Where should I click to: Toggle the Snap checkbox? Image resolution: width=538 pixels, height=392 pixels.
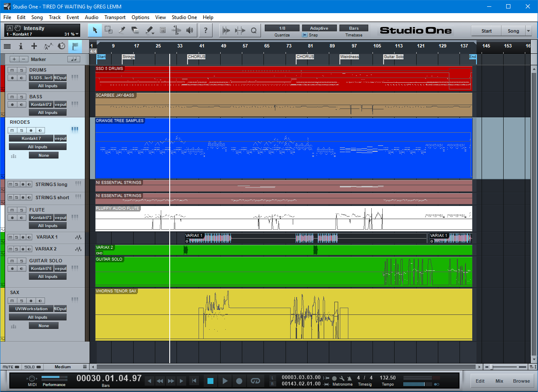pyautogui.click(x=305, y=35)
